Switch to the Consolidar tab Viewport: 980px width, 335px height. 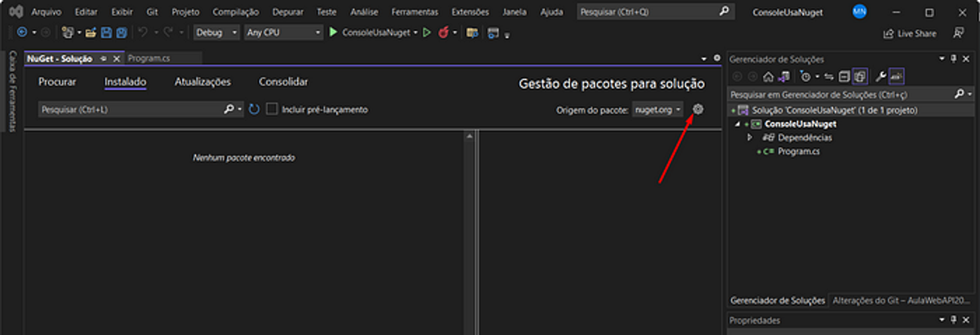(x=283, y=82)
